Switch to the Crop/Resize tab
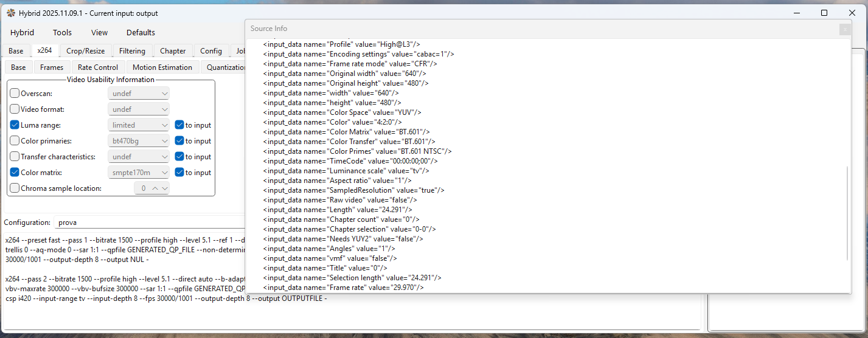This screenshot has height=338, width=868. (x=85, y=51)
